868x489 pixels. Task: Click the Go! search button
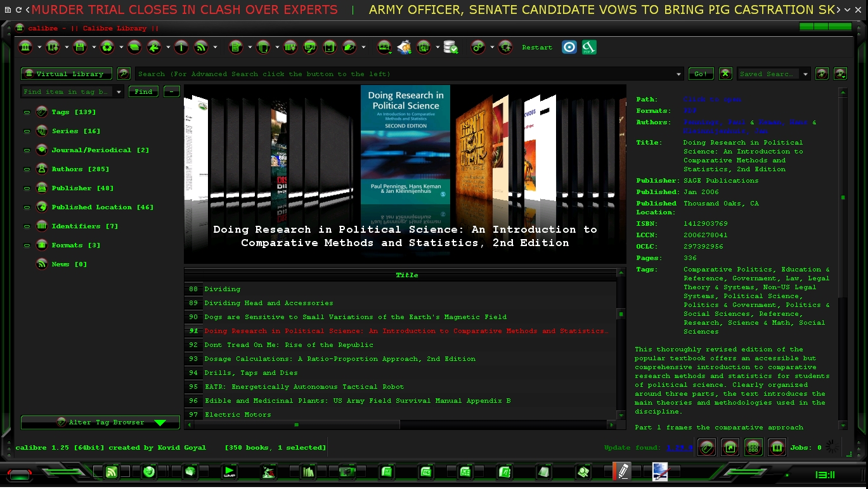coord(701,74)
